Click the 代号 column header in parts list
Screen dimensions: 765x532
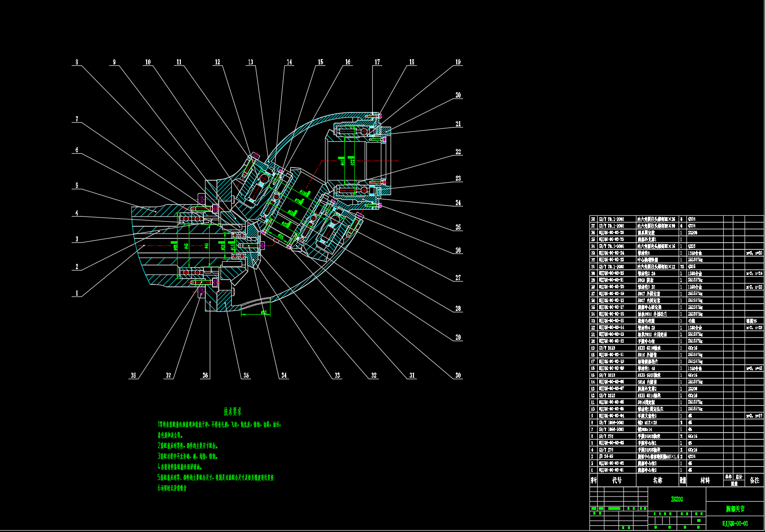click(616, 480)
